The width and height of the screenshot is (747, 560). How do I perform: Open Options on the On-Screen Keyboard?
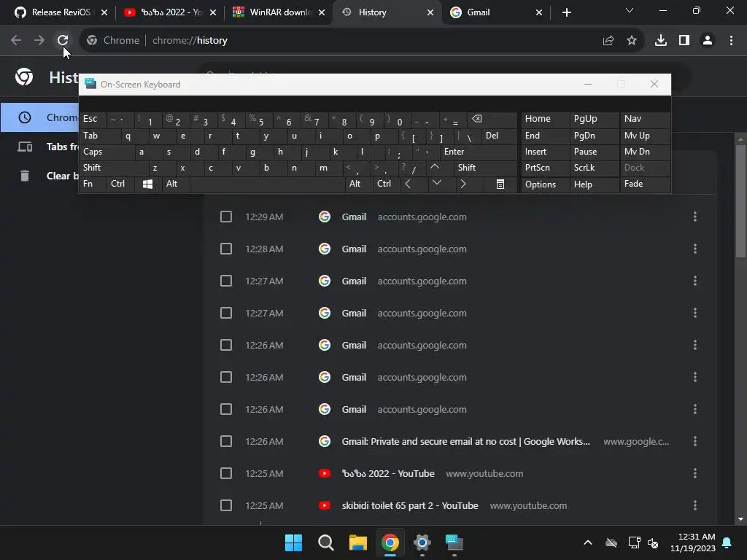546,184
